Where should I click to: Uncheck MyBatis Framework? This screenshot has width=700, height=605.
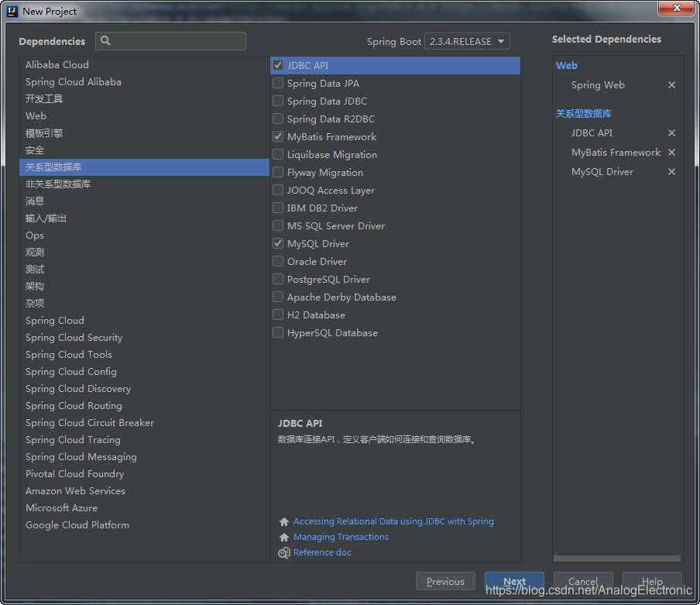coord(278,136)
